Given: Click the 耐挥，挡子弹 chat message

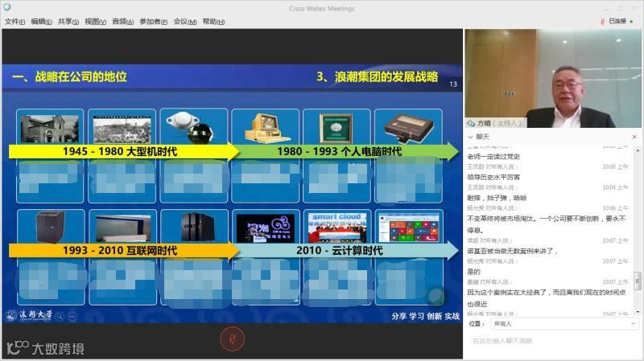Looking at the screenshot, I should pos(497,197).
